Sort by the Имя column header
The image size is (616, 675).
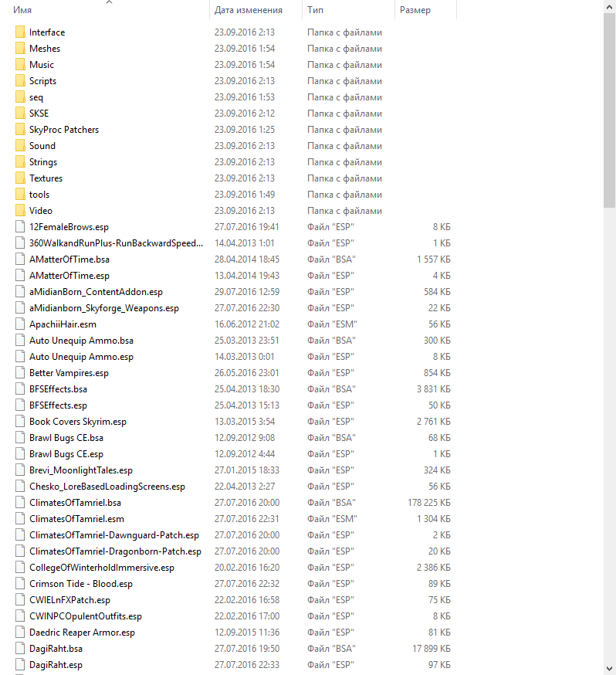coord(22,10)
